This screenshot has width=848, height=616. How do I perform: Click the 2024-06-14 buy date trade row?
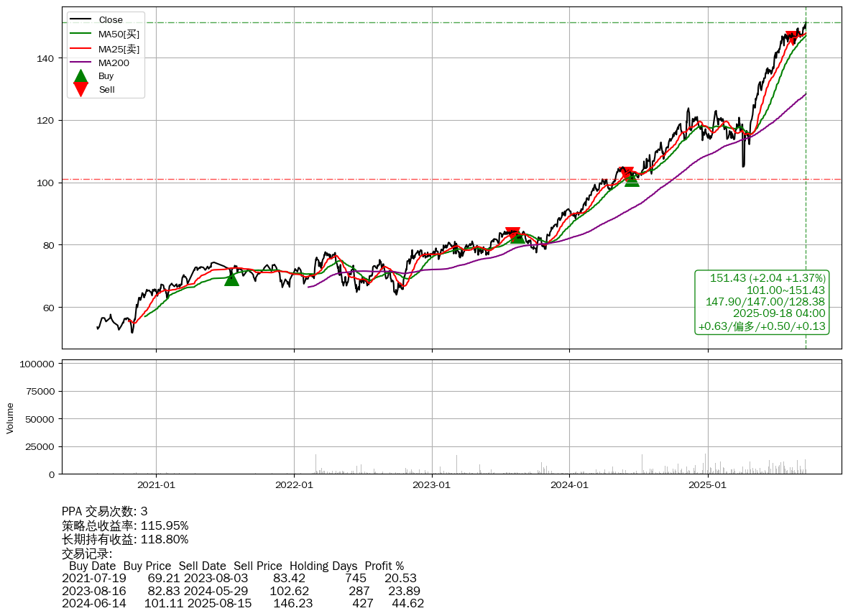[x=242, y=603]
